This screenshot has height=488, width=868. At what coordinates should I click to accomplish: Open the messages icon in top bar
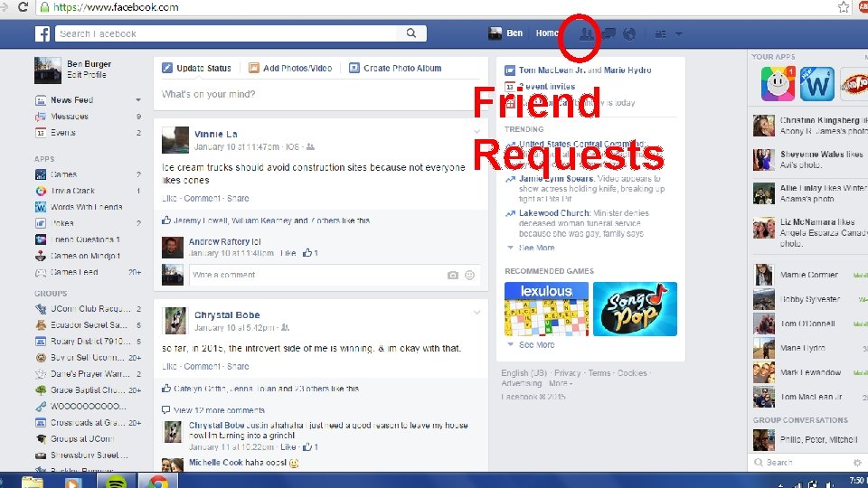[609, 33]
